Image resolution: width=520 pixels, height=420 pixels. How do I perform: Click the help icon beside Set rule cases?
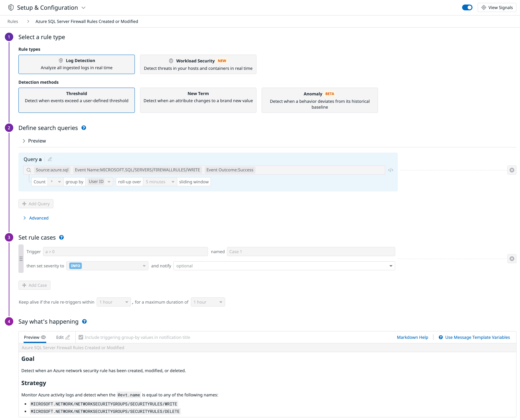pos(61,237)
